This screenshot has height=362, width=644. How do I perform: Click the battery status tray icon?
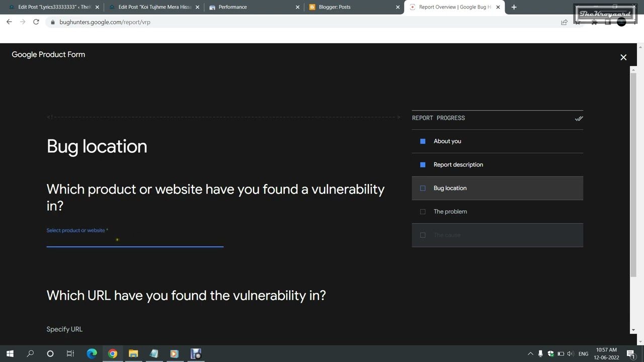click(560, 354)
